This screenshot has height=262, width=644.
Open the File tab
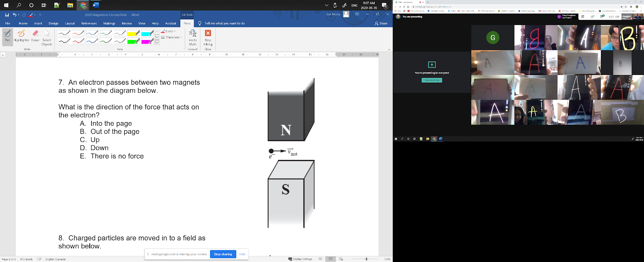(8, 23)
